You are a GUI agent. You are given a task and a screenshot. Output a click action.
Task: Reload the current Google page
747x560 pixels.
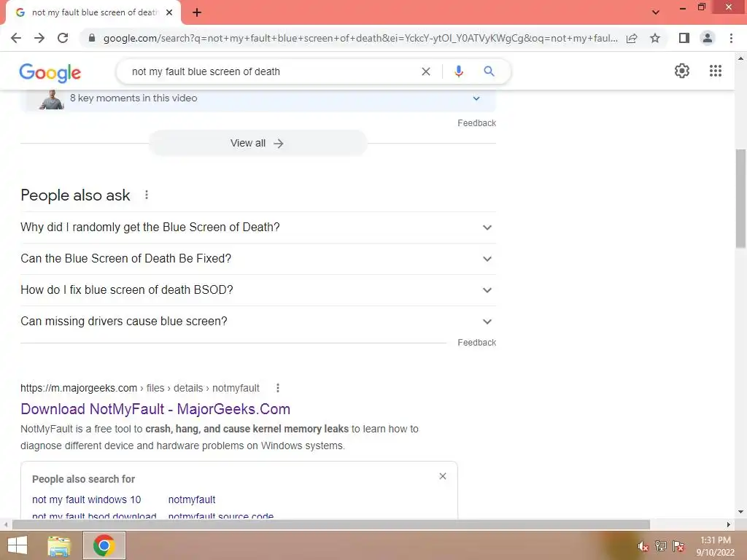click(x=63, y=38)
